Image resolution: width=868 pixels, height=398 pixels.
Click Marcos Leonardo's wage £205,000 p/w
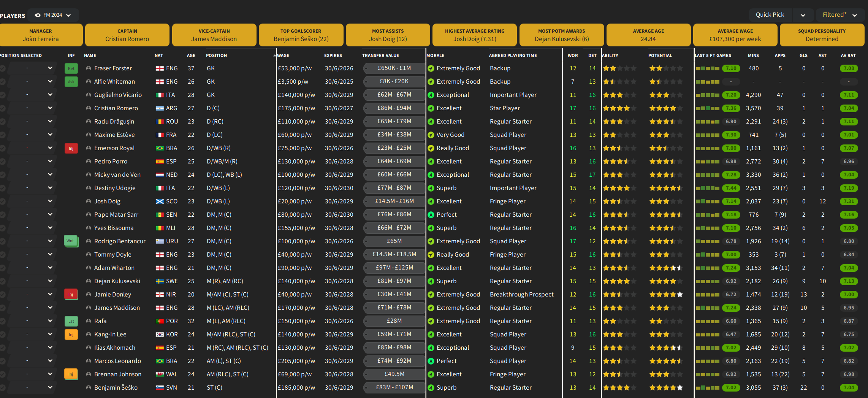click(x=296, y=361)
